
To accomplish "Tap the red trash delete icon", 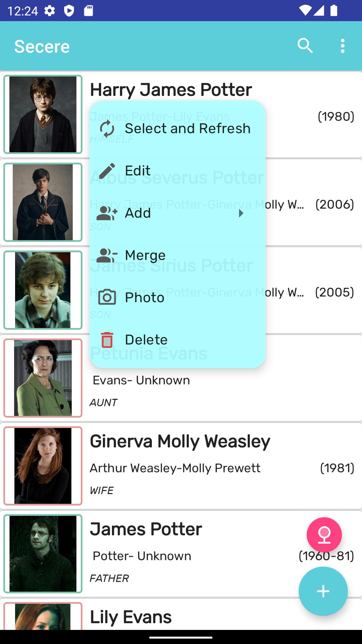I will (x=107, y=340).
